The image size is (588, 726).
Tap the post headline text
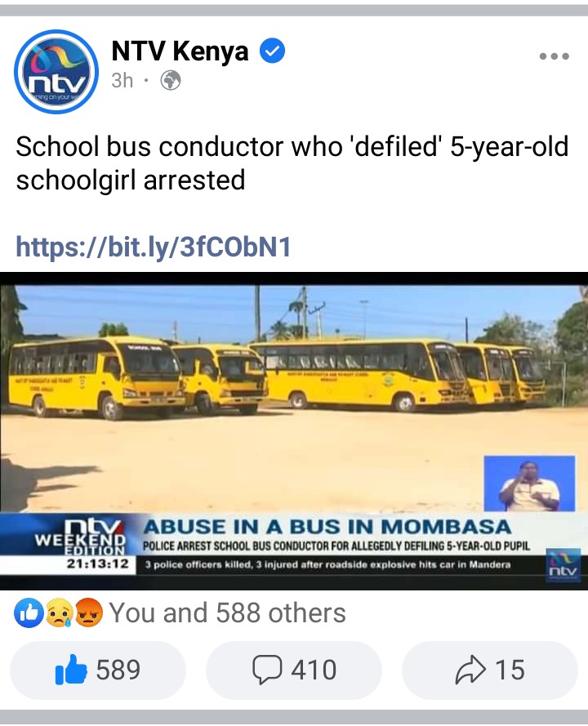292,163
